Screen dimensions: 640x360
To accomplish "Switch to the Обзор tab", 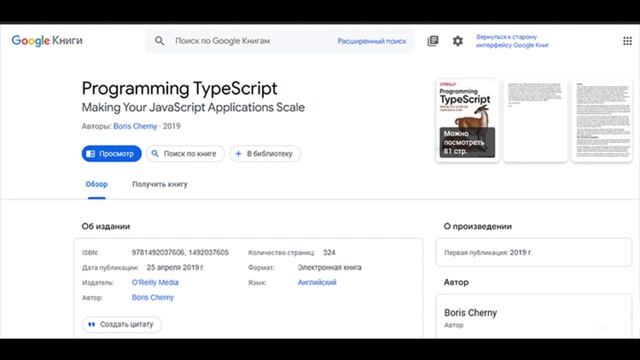I will point(96,184).
